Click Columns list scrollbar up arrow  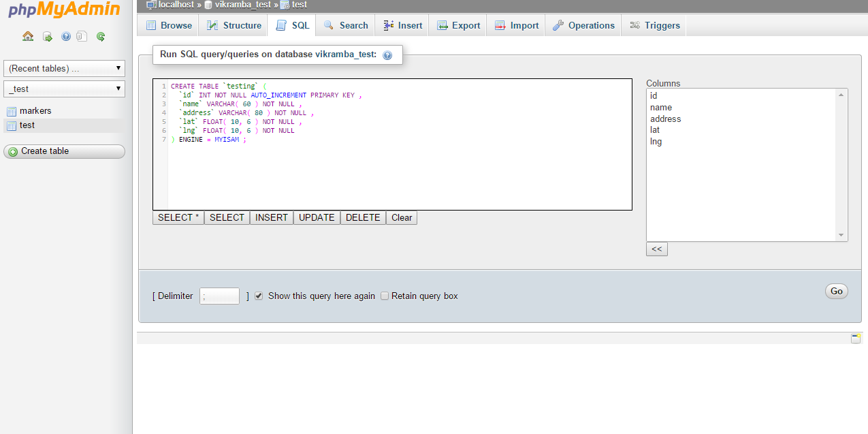pos(842,95)
